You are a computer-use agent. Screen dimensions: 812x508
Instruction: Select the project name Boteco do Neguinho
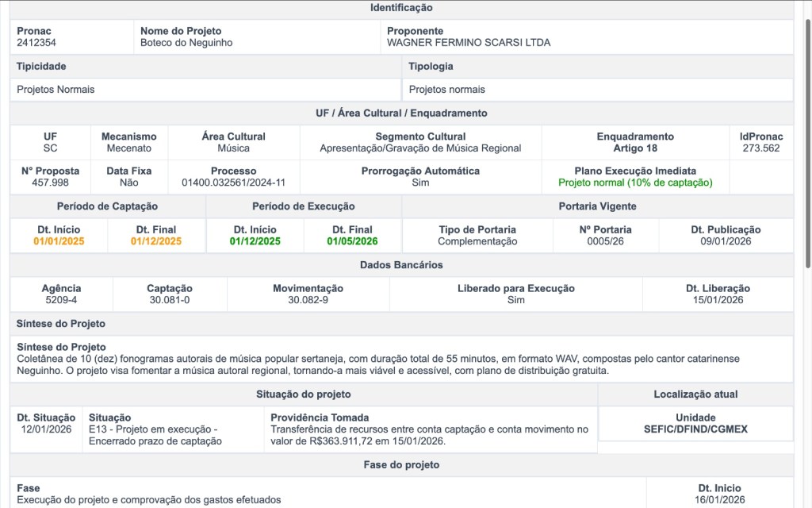point(186,43)
